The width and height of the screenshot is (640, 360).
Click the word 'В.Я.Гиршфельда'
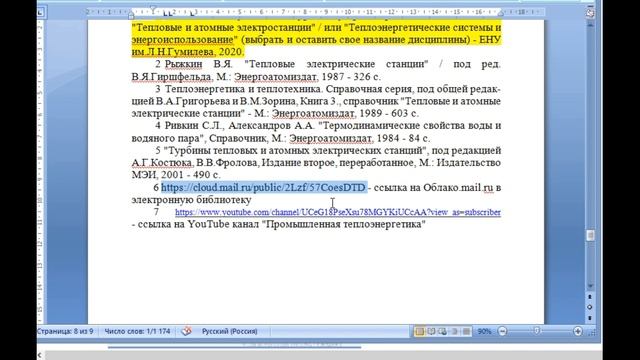[x=171, y=77]
